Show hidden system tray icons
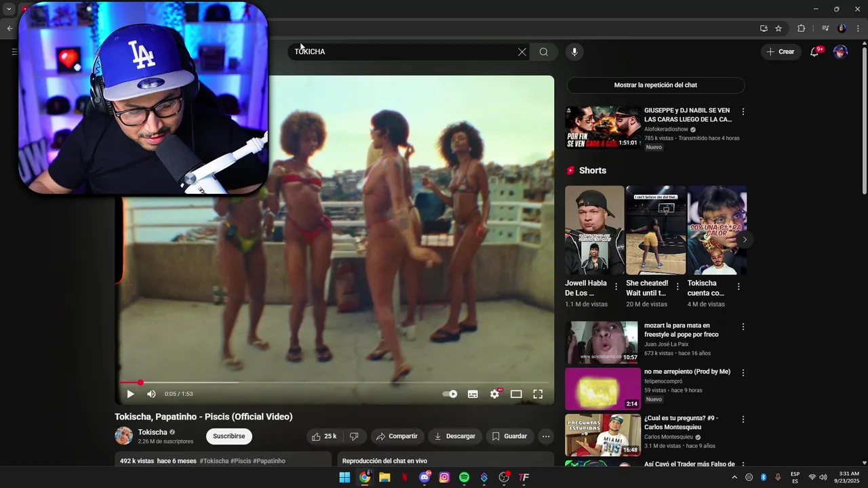Viewport: 868px width, 488px height. coord(734,477)
